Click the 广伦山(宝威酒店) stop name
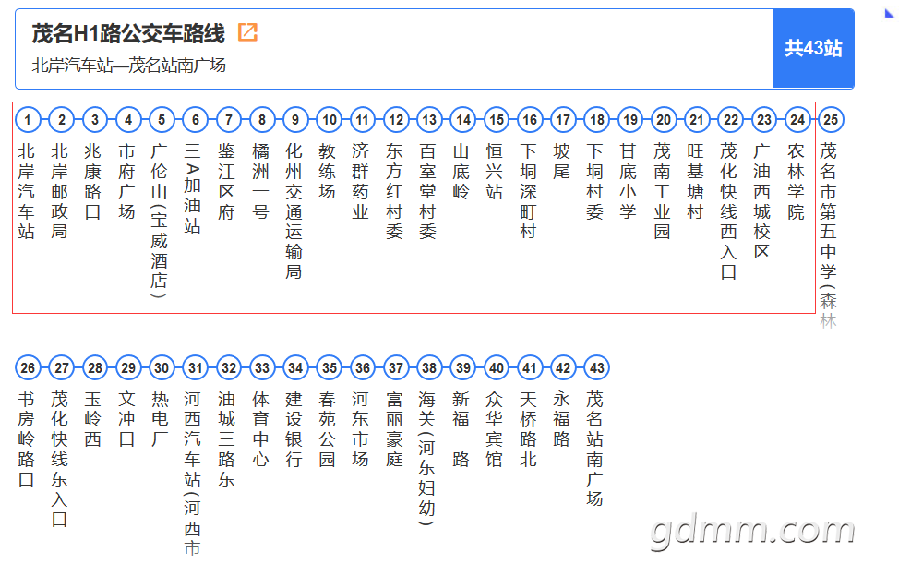 pyautogui.click(x=160, y=221)
